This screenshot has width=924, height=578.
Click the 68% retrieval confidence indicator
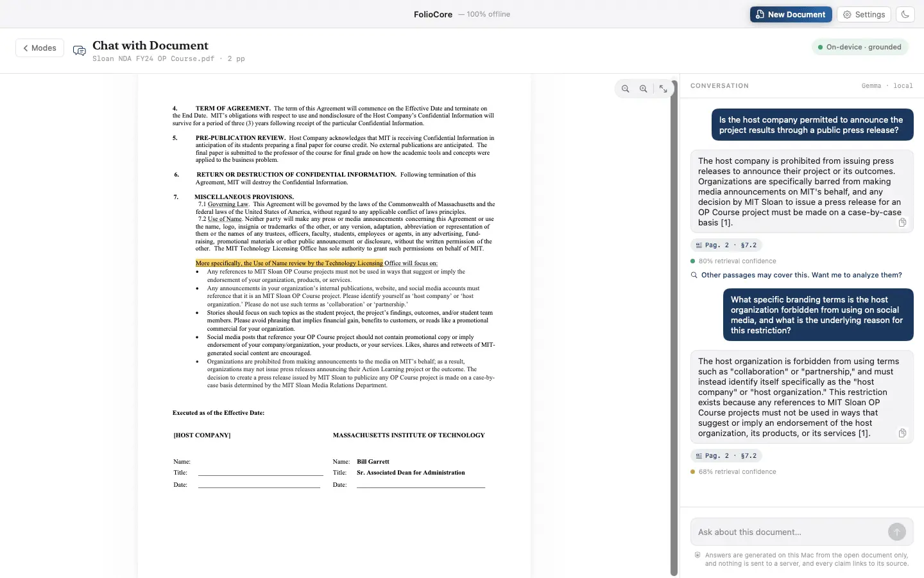tap(733, 472)
